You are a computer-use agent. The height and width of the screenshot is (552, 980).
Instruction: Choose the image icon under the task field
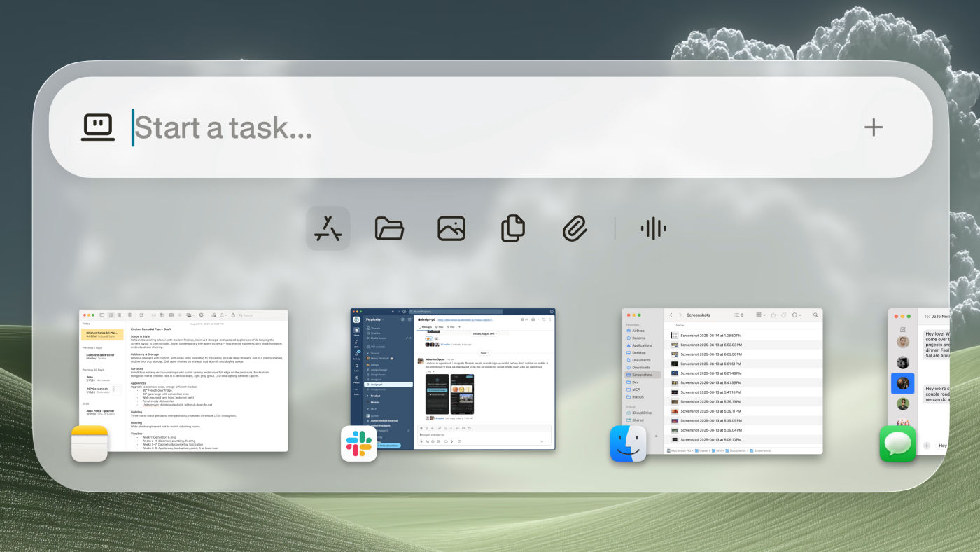[x=451, y=228]
